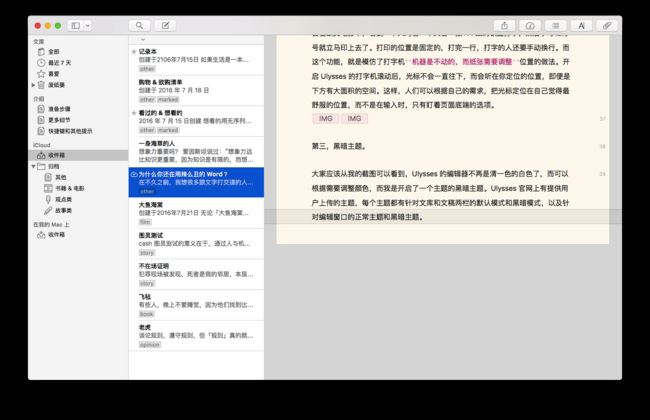Click the star on 记录本 sheet

pyautogui.click(x=134, y=52)
